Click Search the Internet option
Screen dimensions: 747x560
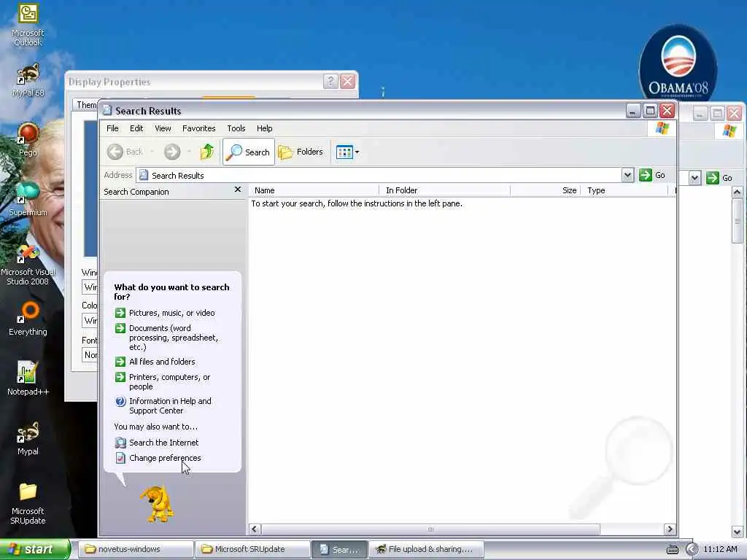[157, 443]
